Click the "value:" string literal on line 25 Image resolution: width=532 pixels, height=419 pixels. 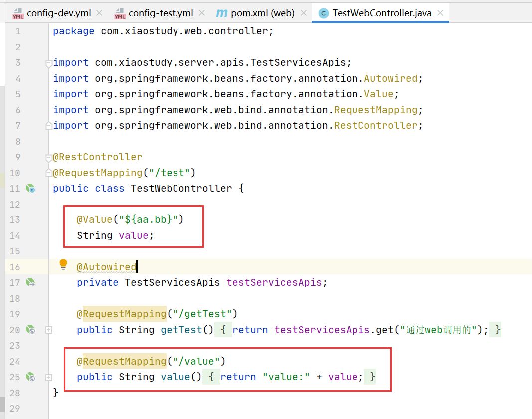[x=286, y=377]
